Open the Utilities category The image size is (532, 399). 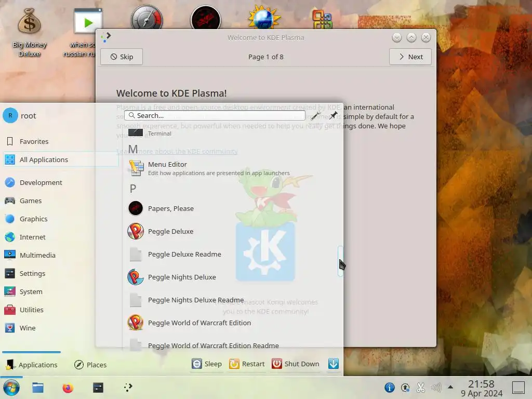pos(60,310)
